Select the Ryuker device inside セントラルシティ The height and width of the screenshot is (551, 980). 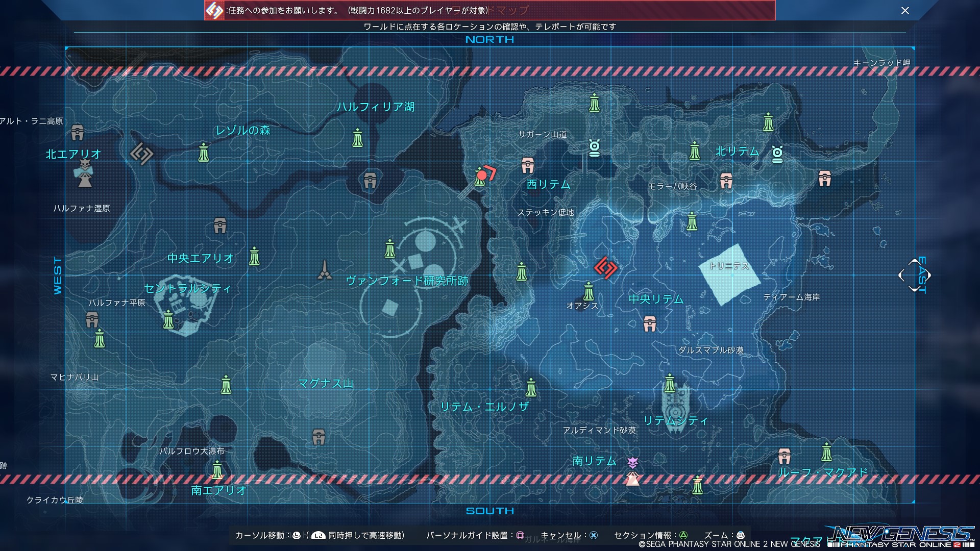tap(168, 320)
